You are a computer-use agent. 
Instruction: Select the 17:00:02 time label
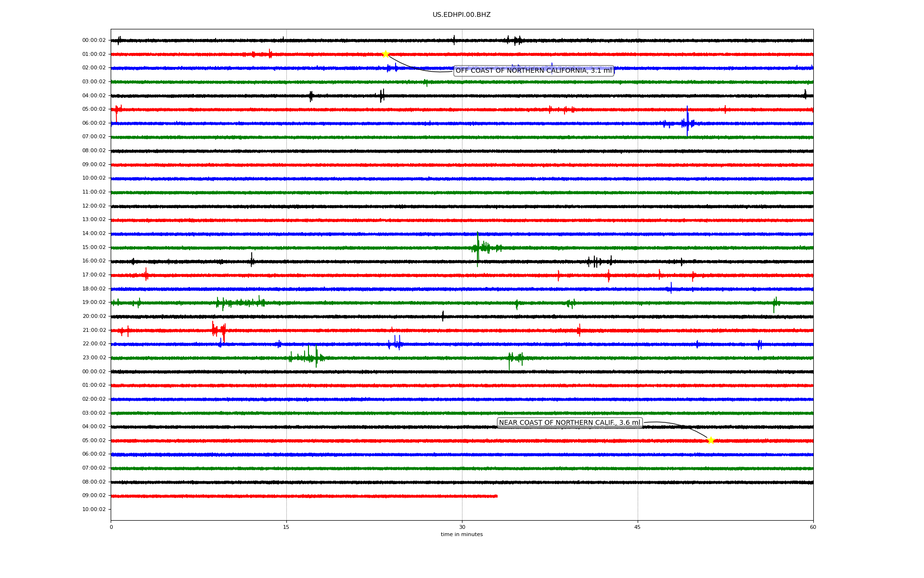(x=94, y=275)
